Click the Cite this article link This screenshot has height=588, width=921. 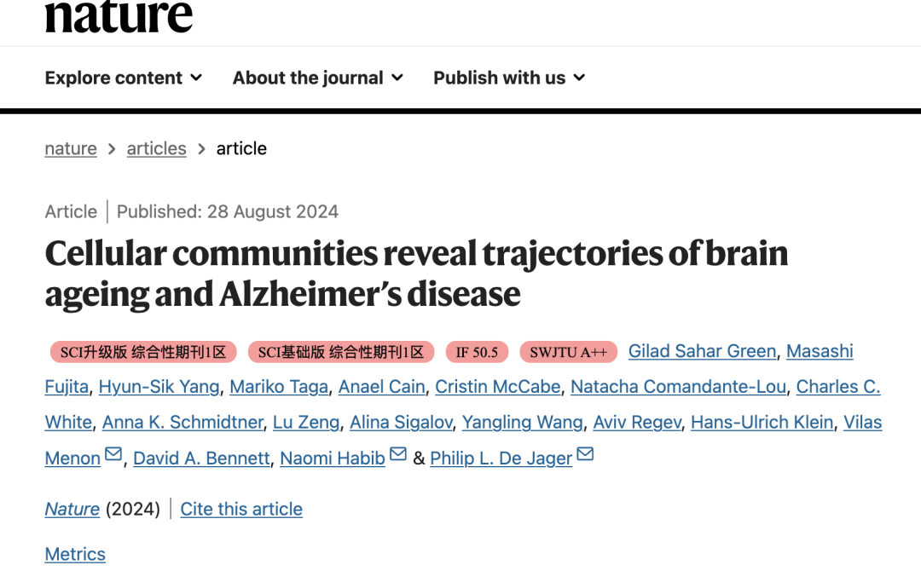pos(241,510)
